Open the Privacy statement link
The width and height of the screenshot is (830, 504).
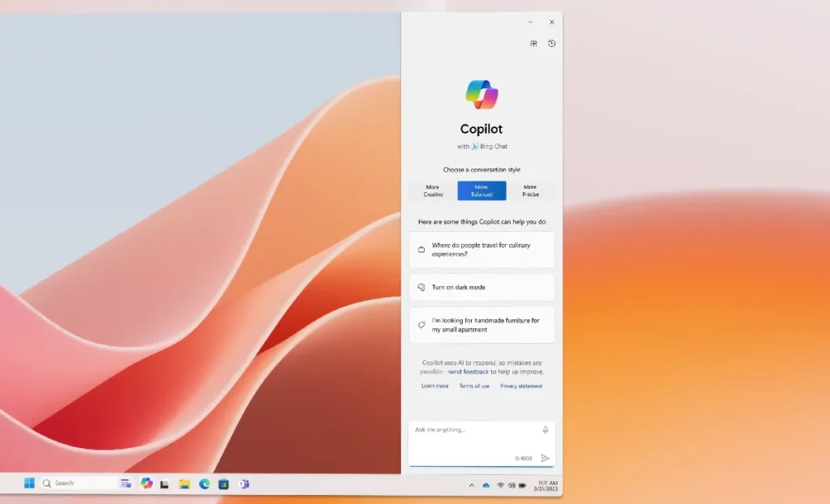tap(521, 386)
